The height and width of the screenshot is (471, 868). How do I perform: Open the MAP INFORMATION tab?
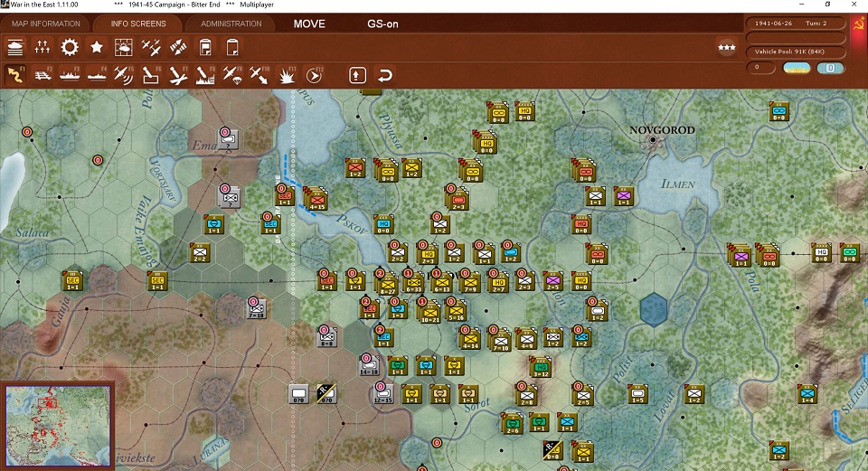[46, 24]
